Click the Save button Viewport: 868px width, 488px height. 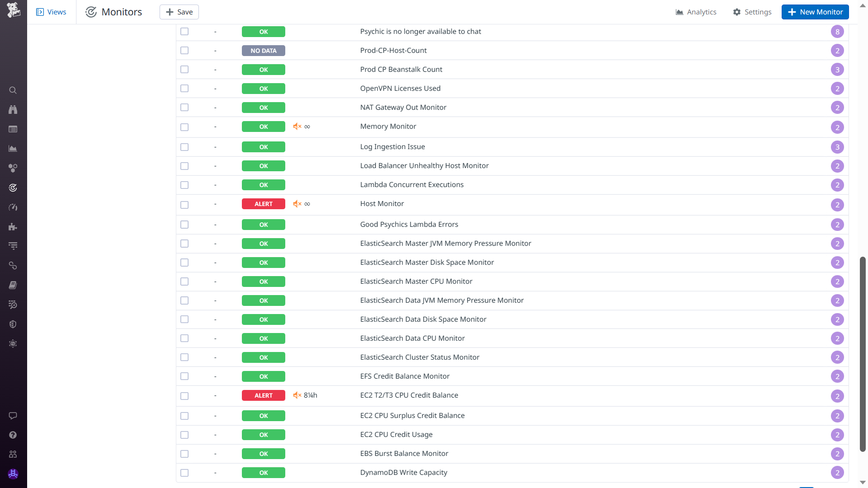pos(179,12)
